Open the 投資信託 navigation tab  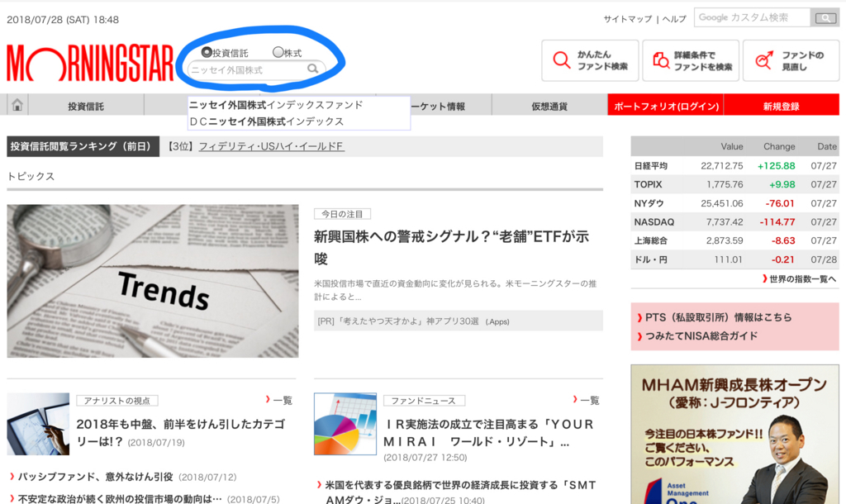86,107
